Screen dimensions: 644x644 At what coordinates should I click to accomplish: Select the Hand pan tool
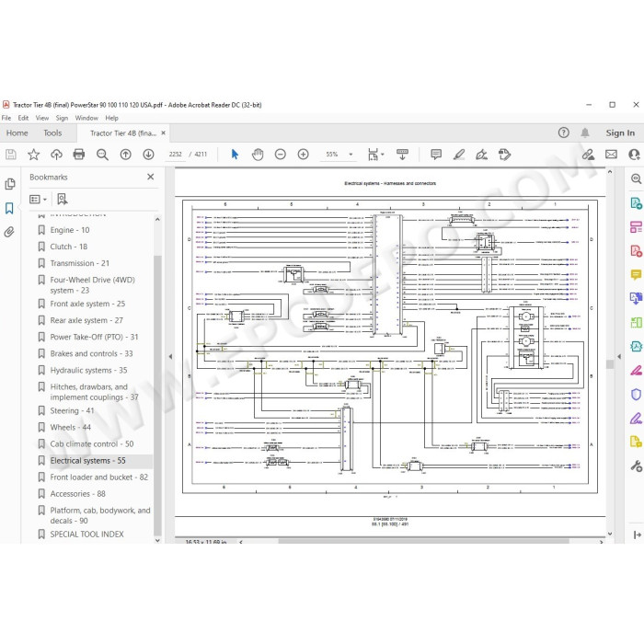pyautogui.click(x=258, y=155)
